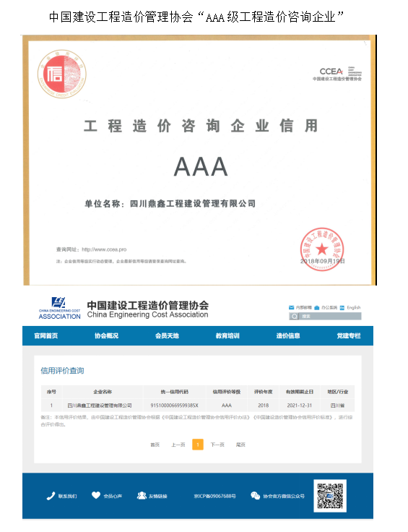Click the credit code 91510000669599385X
408x532 pixels.
coord(175,405)
